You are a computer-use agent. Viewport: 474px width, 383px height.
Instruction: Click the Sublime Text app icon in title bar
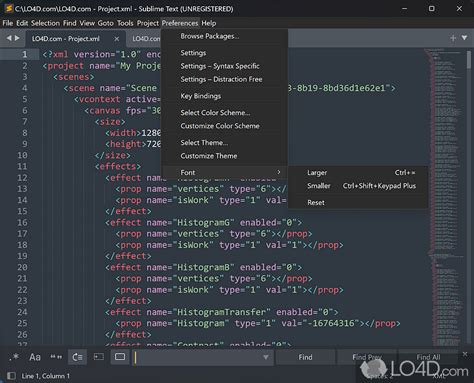[x=8, y=8]
